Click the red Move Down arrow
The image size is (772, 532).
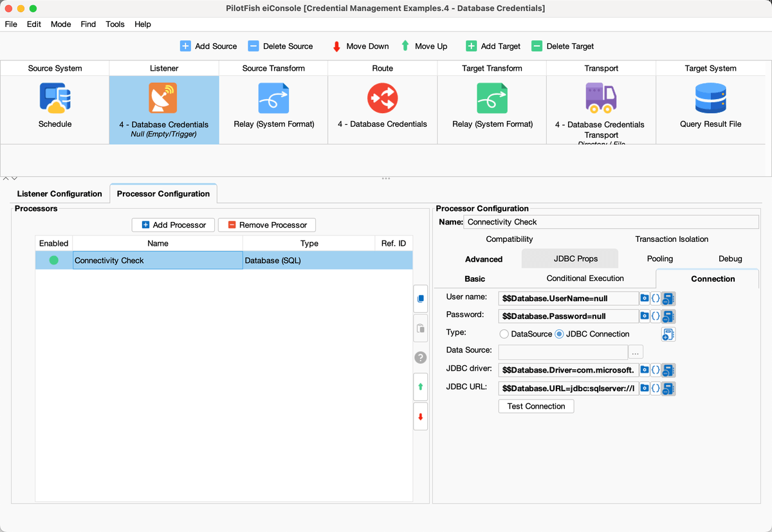(x=336, y=46)
